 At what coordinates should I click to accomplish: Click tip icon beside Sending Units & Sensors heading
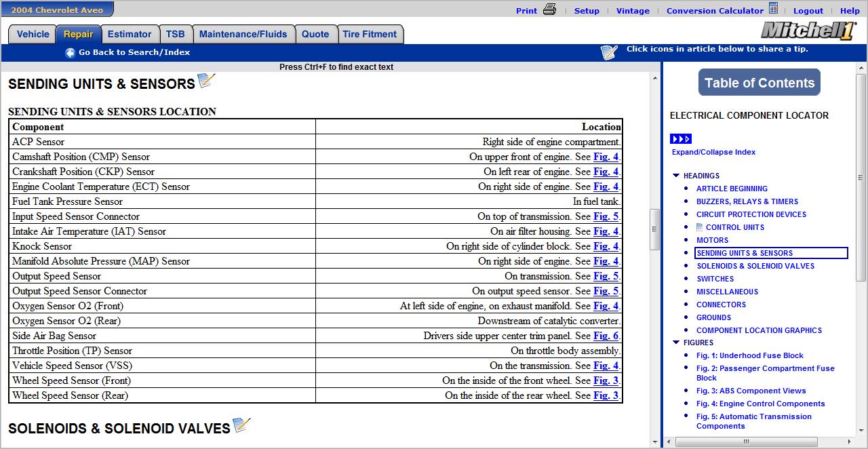coord(206,81)
